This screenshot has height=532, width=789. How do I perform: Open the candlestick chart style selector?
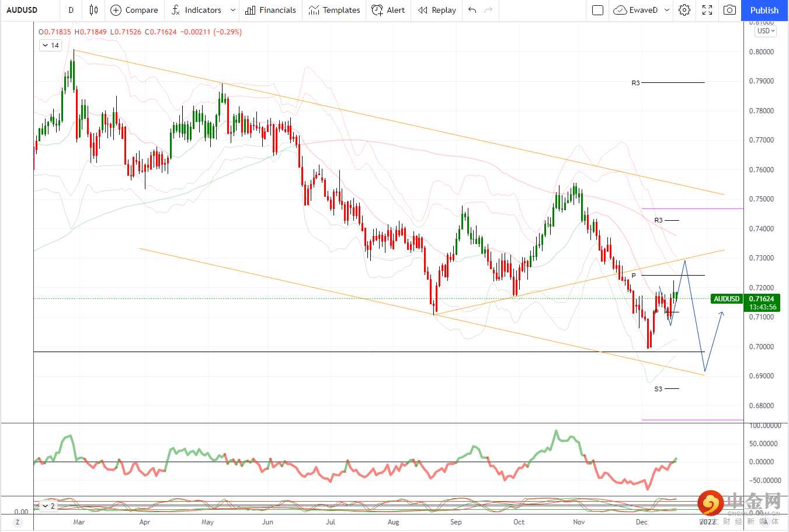tap(93, 10)
